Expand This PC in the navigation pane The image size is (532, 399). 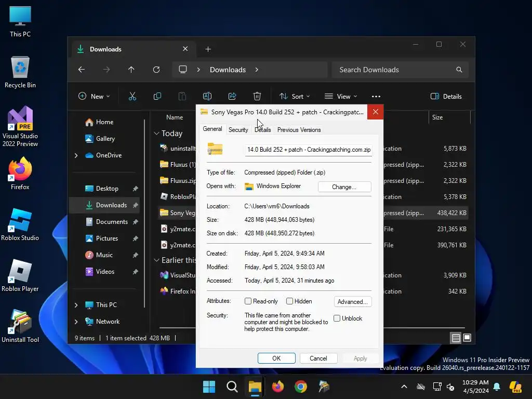tap(76, 305)
